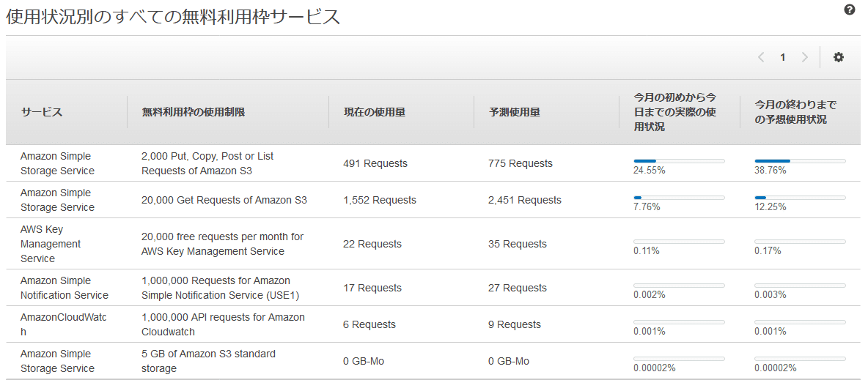Click '2,000 Put, Copy, Post or List' limit text
The image size is (868, 391).
click(207, 157)
